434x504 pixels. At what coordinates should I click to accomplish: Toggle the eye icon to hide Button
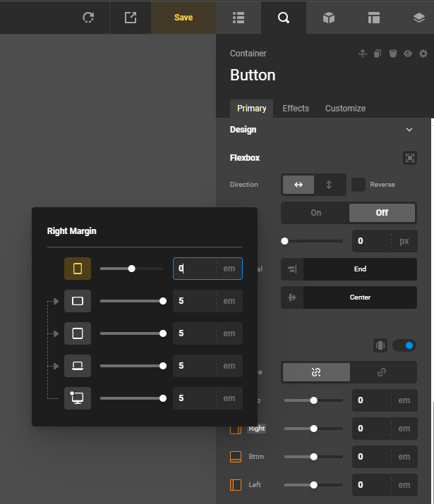tap(408, 54)
